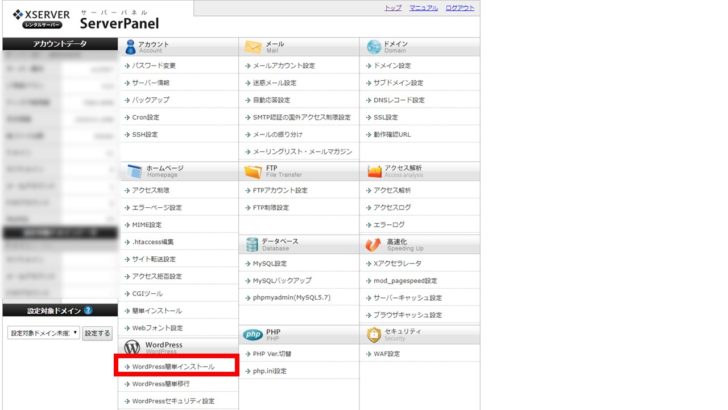Open エラーページ設定
Viewport: 728px width, 410px height.
pos(157,208)
